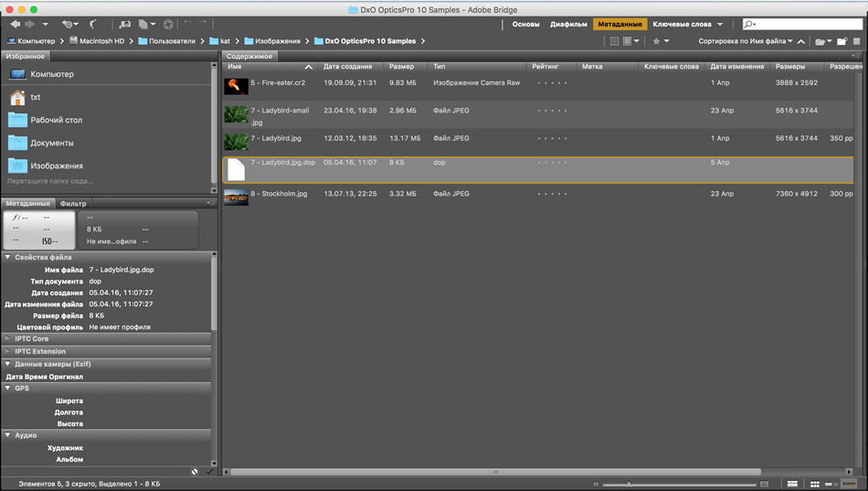868x491 pixels.
Task: Select the Избранное panel tab
Action: coord(25,56)
